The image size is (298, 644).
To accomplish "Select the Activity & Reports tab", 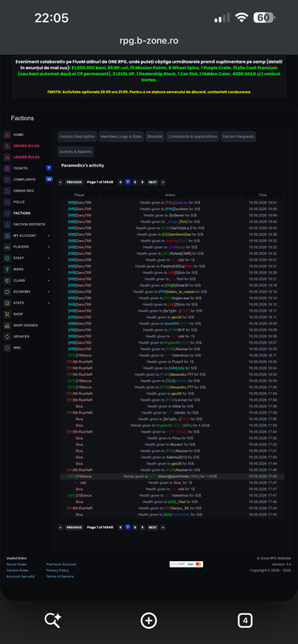I will [76, 151].
